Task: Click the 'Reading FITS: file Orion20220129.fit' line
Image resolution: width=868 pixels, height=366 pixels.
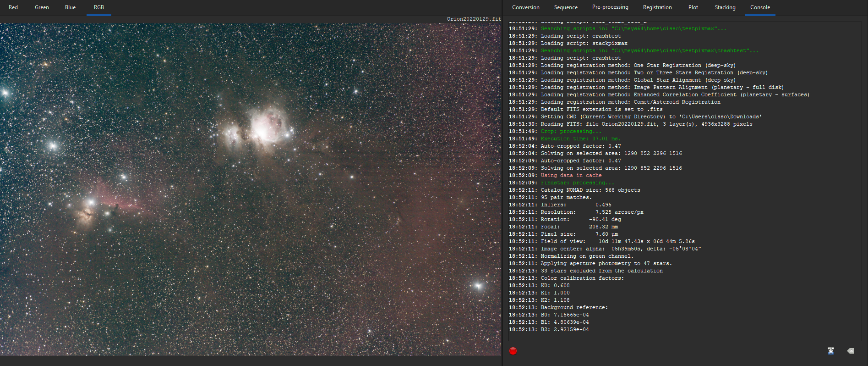Action: point(630,124)
